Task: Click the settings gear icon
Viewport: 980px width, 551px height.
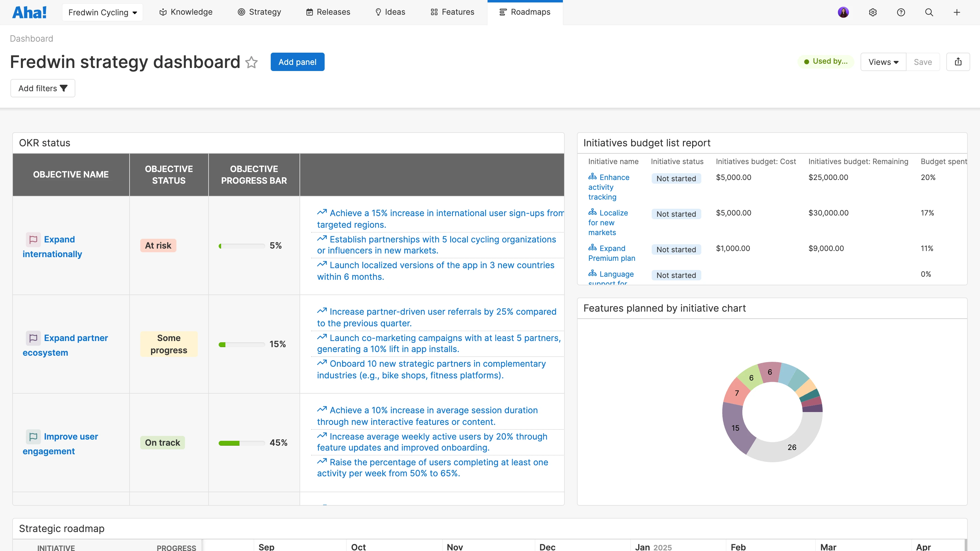Action: point(873,12)
